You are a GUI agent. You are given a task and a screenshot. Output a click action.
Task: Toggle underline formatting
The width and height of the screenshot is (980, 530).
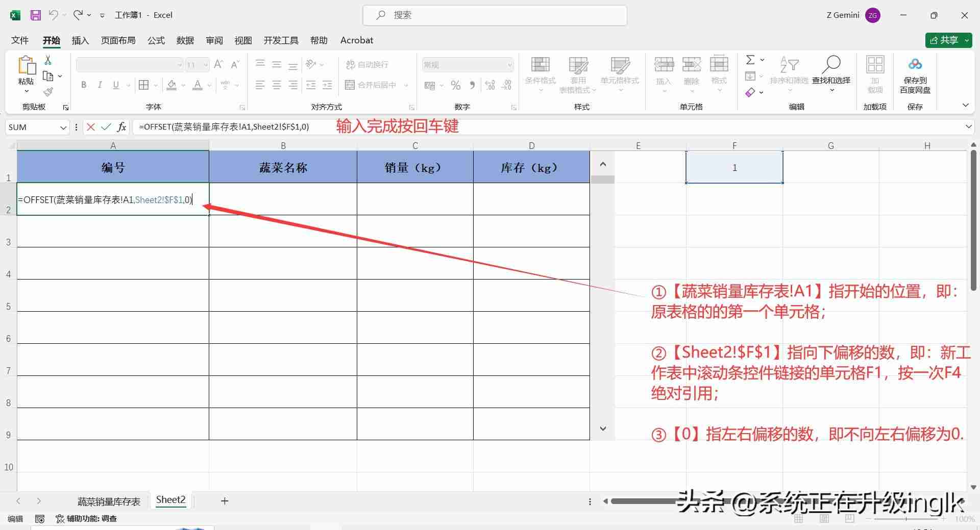tap(116, 85)
